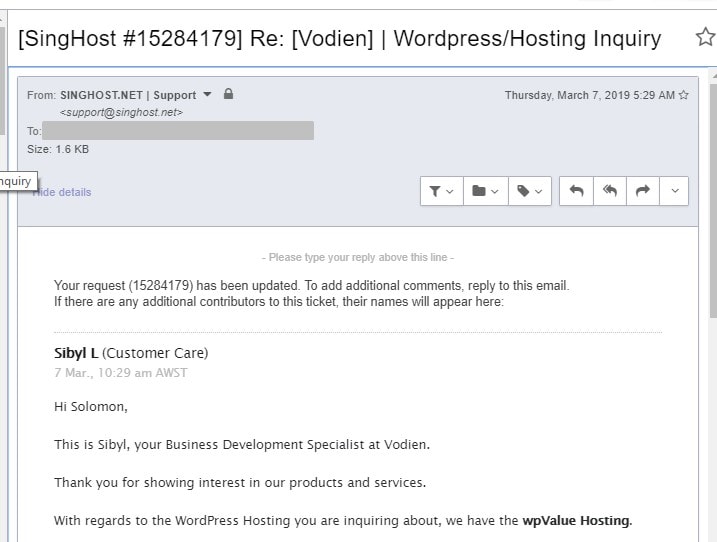Click the Reply All icon

coord(610,191)
